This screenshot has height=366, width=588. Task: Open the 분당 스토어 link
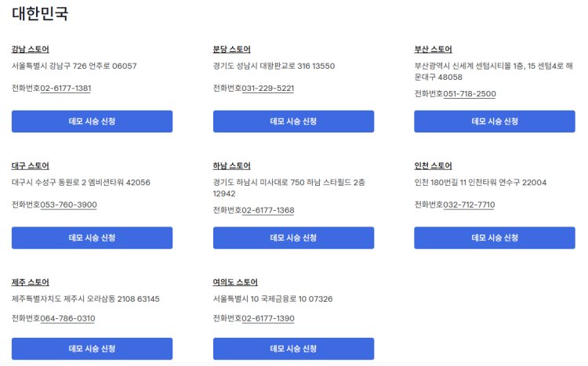tap(231, 49)
